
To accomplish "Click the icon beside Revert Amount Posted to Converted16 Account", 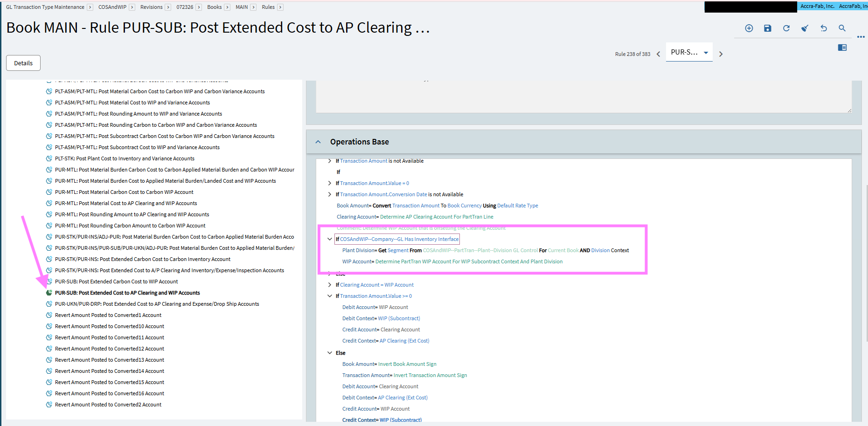I will [x=49, y=393].
